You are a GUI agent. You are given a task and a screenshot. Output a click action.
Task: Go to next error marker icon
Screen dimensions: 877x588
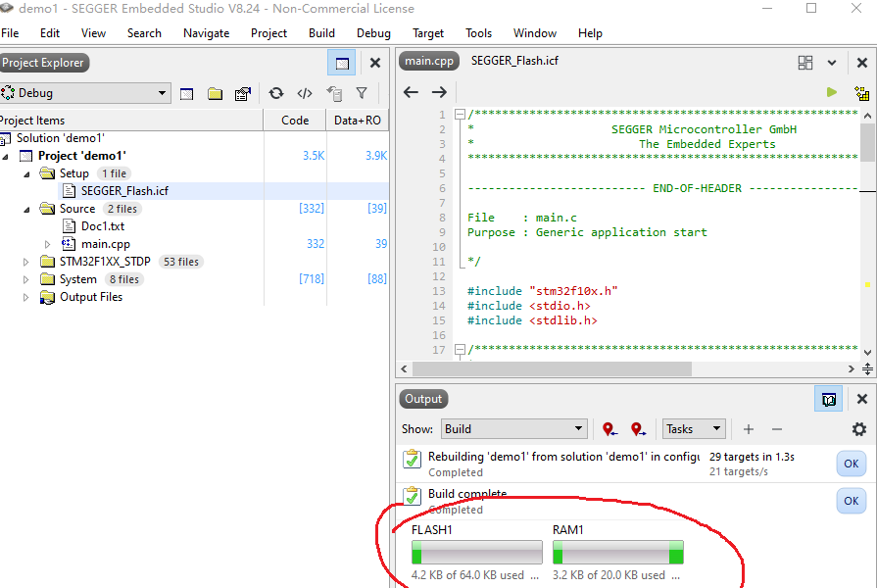point(638,429)
